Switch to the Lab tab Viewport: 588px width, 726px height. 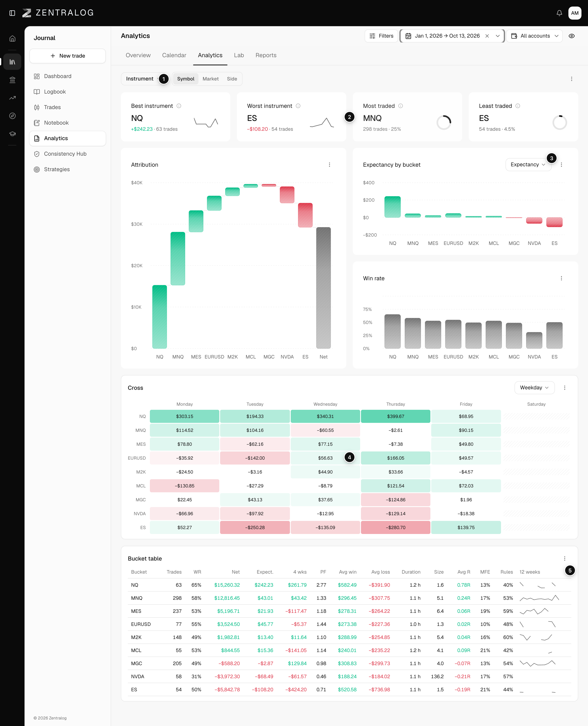(239, 55)
